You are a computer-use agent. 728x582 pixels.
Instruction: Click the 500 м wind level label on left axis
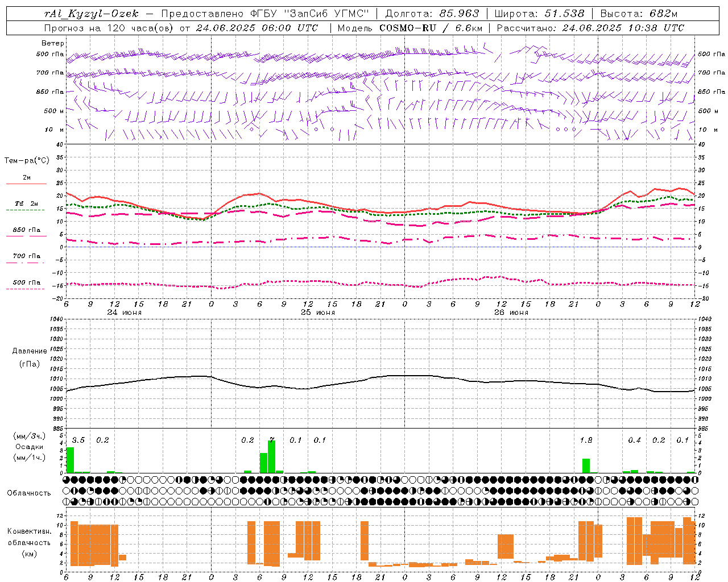53,111
